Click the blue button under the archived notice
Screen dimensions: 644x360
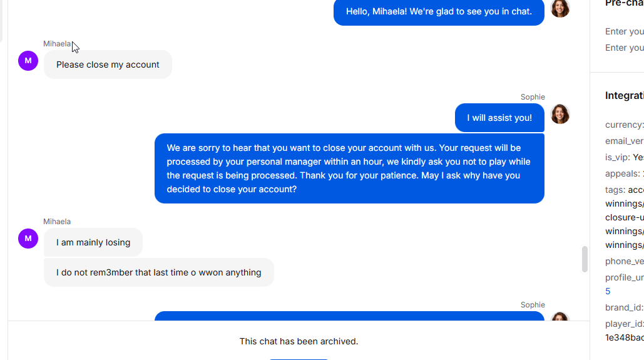click(299, 359)
